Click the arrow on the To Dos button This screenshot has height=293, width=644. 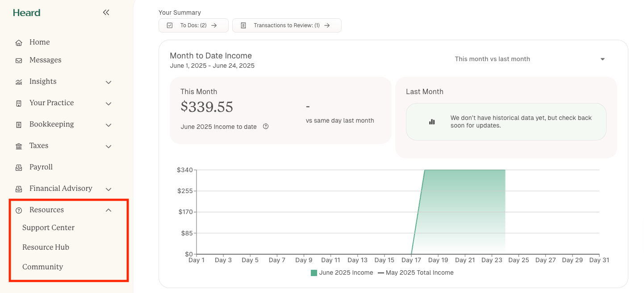214,25
